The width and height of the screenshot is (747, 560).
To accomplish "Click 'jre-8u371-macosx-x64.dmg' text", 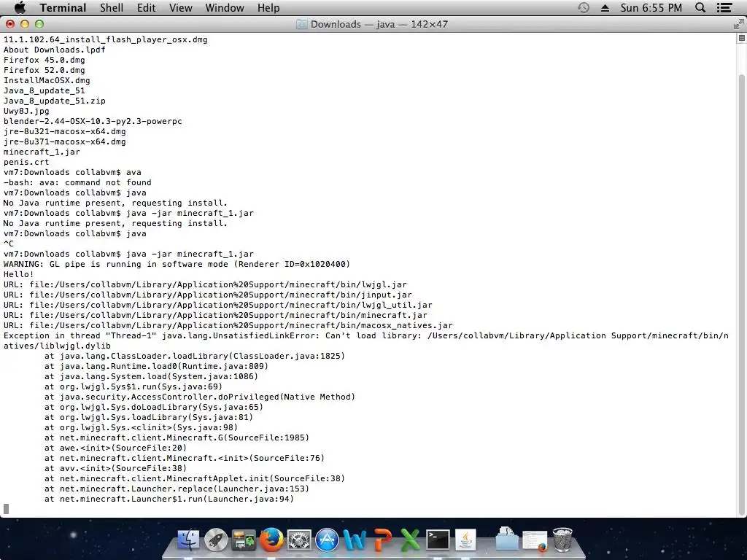I will (65, 141).
